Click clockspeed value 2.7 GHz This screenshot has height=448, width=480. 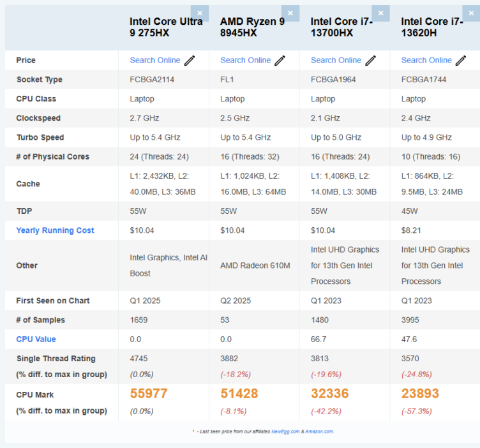click(144, 118)
